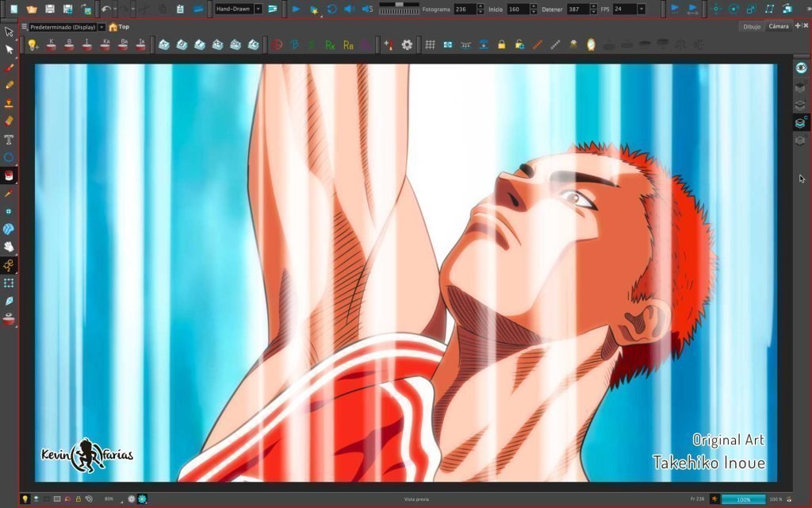Screen dimensions: 812x508
Task: Open a scene with the folder icon
Action: tap(32, 9)
